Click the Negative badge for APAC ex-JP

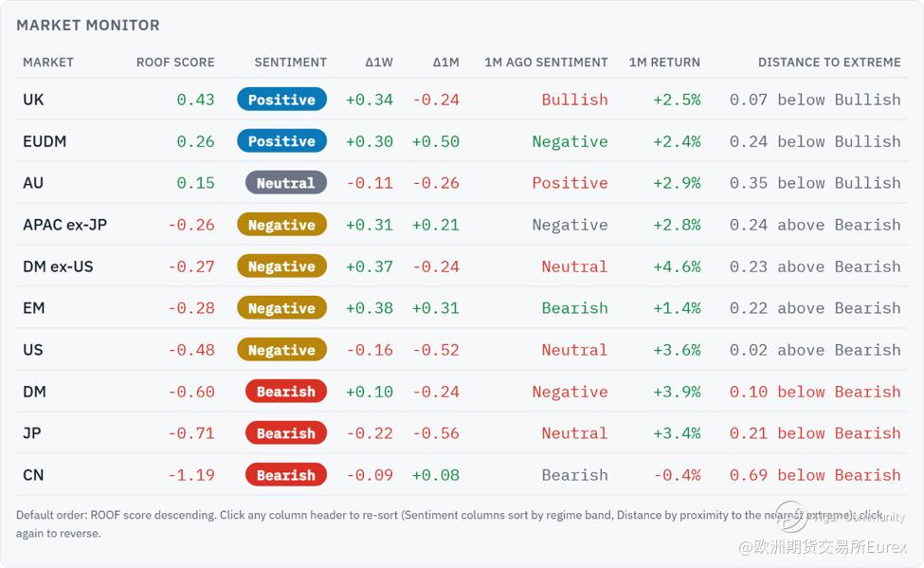(281, 225)
